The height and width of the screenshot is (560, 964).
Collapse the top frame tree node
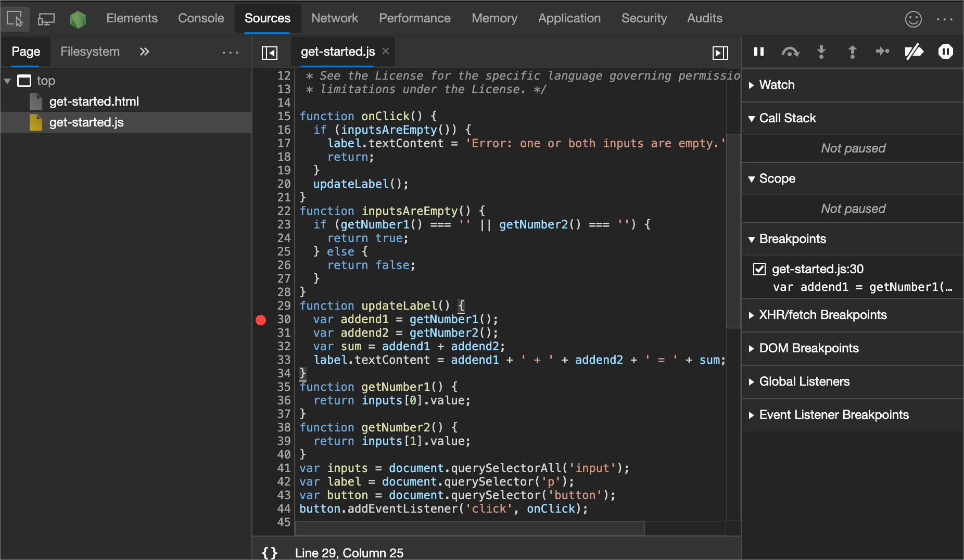coord(7,81)
